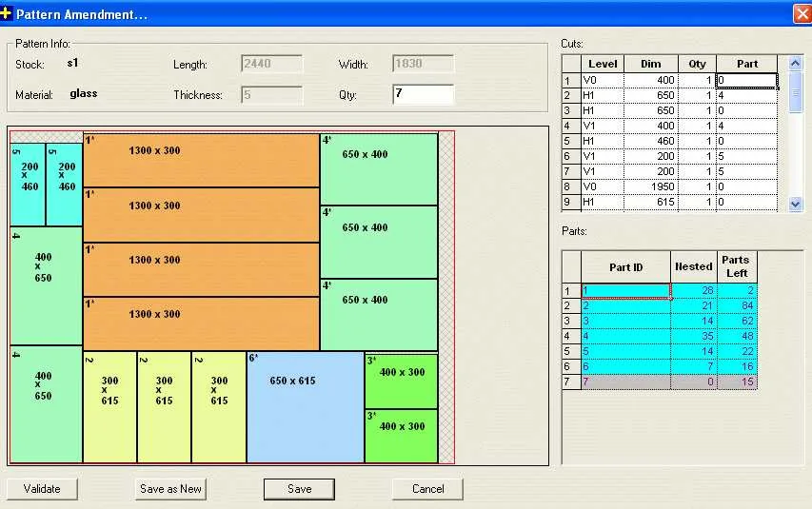
Task: Select the third orange 1300 x 300 panel
Action: (201, 270)
